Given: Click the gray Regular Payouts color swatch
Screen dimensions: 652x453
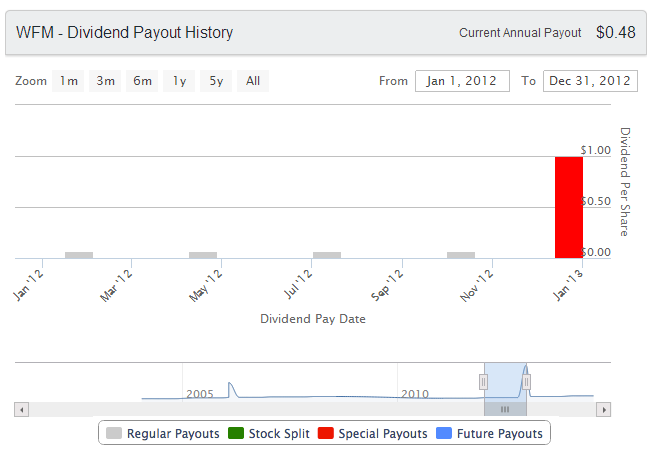Looking at the screenshot, I should [114, 433].
